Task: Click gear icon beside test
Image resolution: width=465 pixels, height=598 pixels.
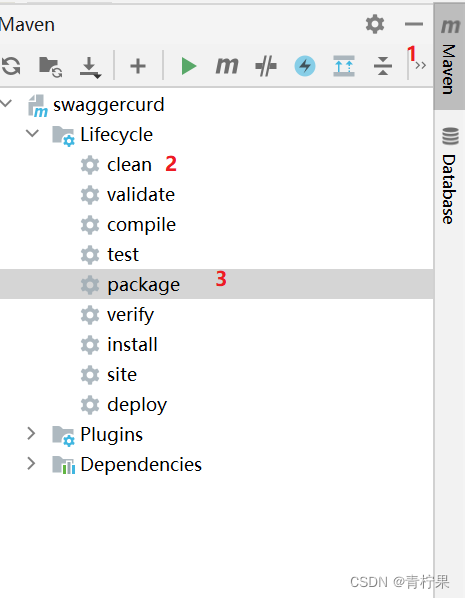Action: tap(90, 255)
